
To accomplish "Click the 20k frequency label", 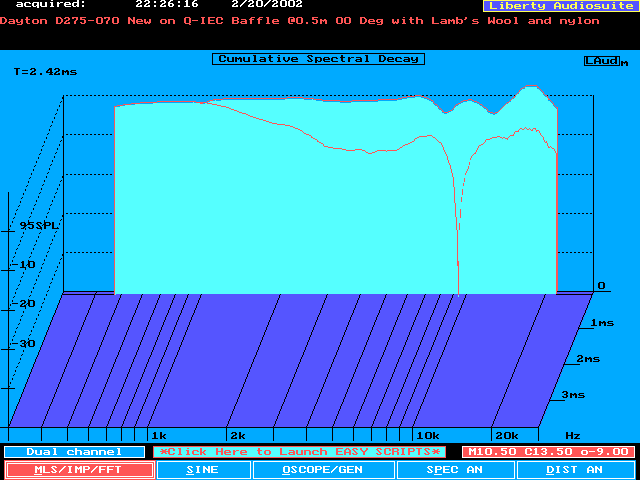I will coord(507,436).
